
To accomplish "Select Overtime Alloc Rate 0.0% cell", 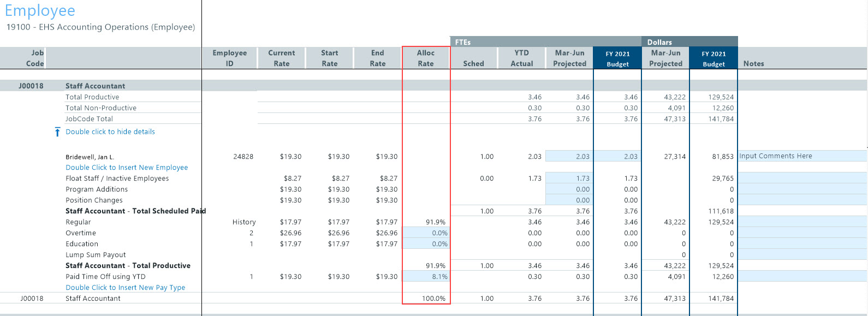I will click(x=426, y=233).
